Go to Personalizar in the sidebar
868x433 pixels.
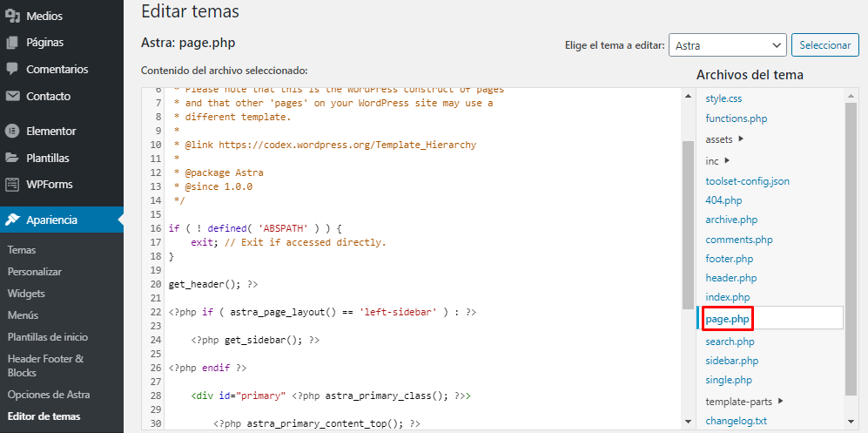pyautogui.click(x=34, y=272)
